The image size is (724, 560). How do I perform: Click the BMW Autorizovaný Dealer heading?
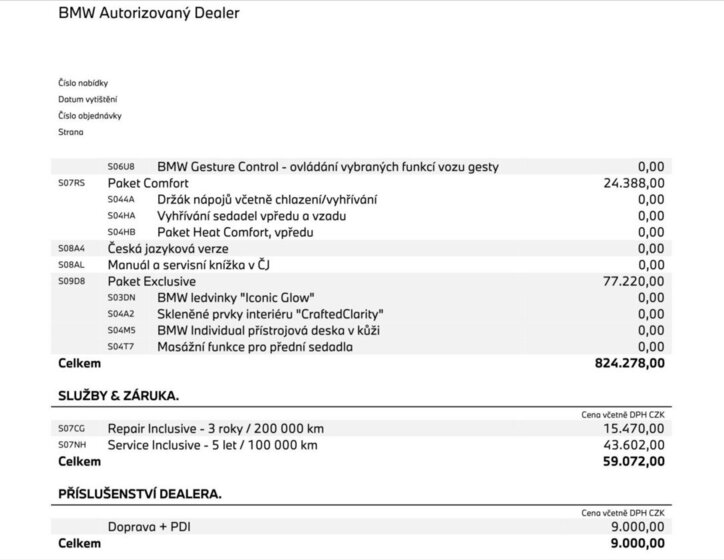[149, 13]
